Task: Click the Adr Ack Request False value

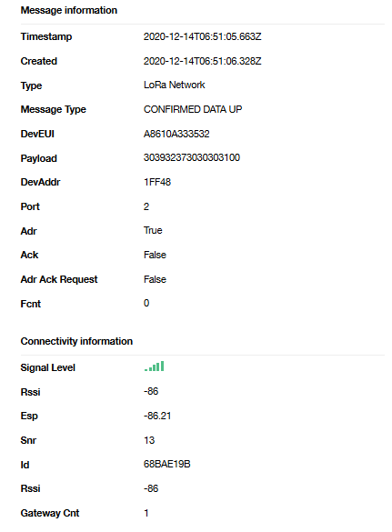Action: (x=155, y=279)
